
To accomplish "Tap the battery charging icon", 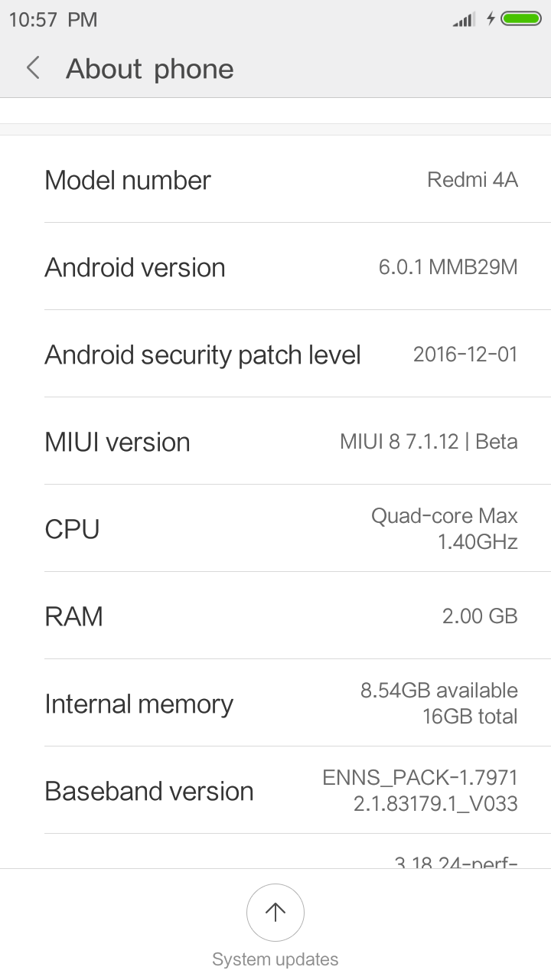I will (521, 19).
